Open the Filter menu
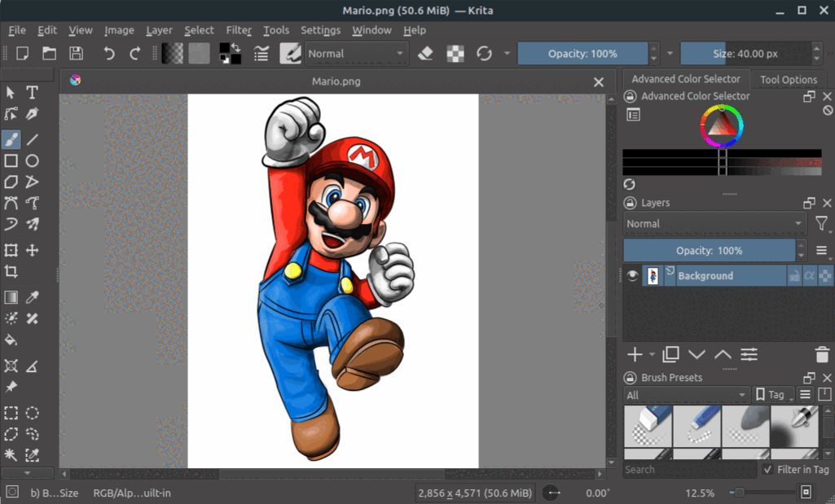835x504 pixels. [x=239, y=30]
